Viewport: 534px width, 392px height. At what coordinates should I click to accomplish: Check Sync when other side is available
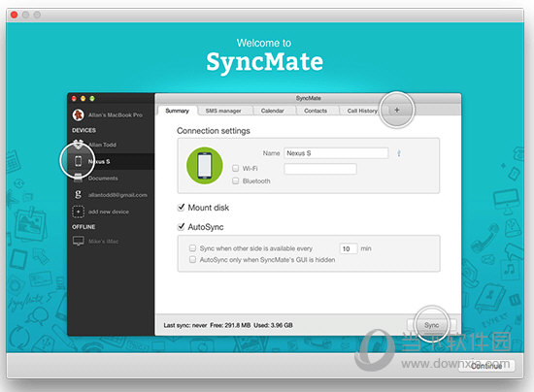tap(192, 248)
